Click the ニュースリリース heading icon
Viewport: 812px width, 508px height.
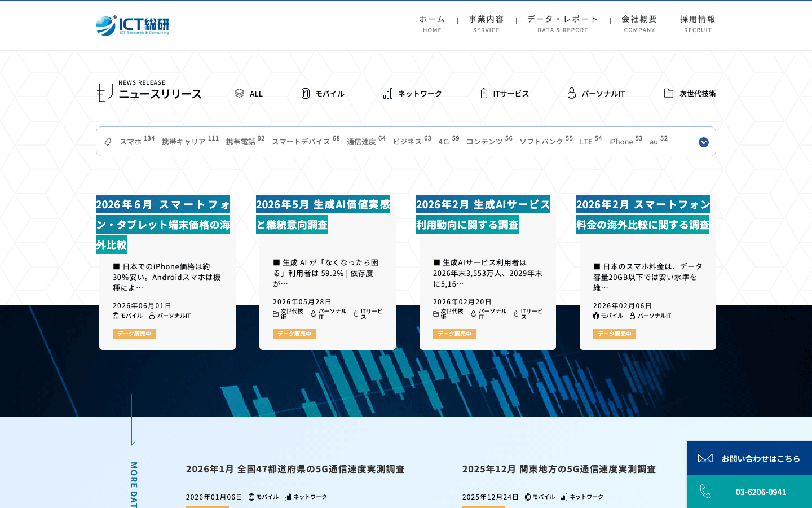point(105,93)
